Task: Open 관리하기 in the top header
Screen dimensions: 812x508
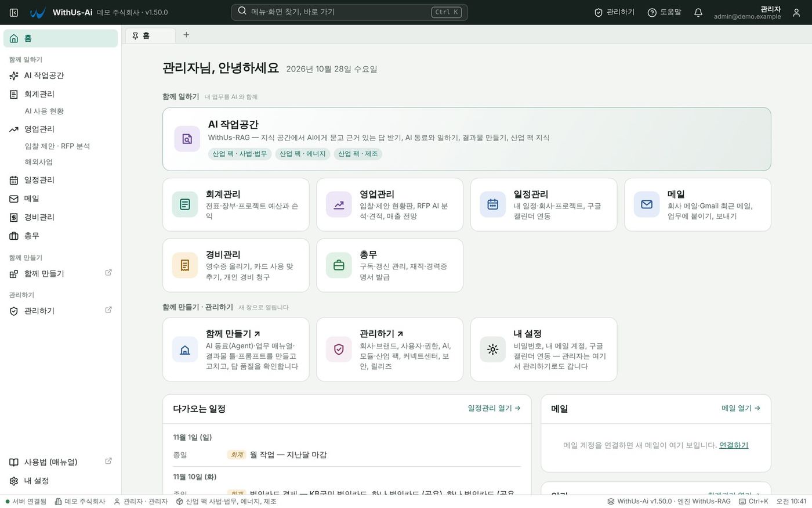Action: click(614, 12)
